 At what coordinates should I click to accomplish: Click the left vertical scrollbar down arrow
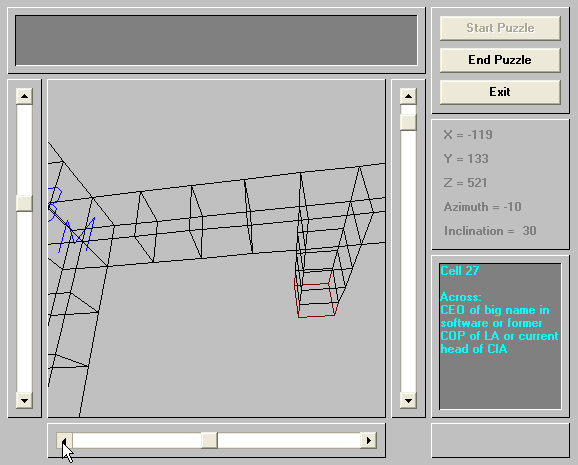(24, 400)
